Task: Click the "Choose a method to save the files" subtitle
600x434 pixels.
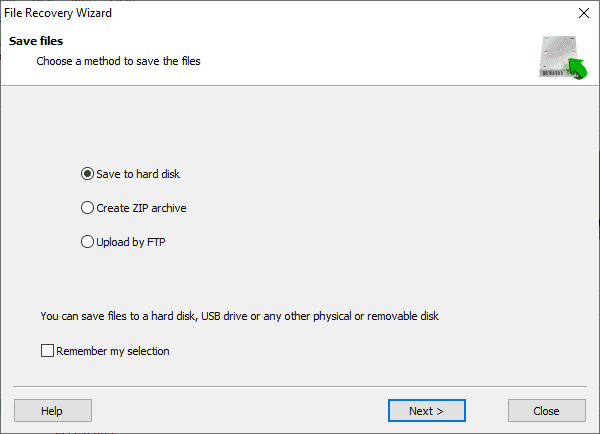Action: click(x=118, y=61)
